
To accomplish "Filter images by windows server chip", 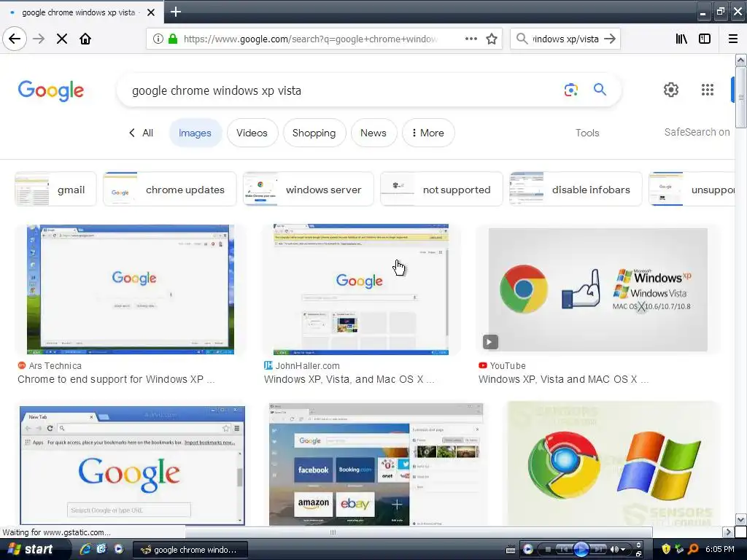I will click(x=309, y=190).
